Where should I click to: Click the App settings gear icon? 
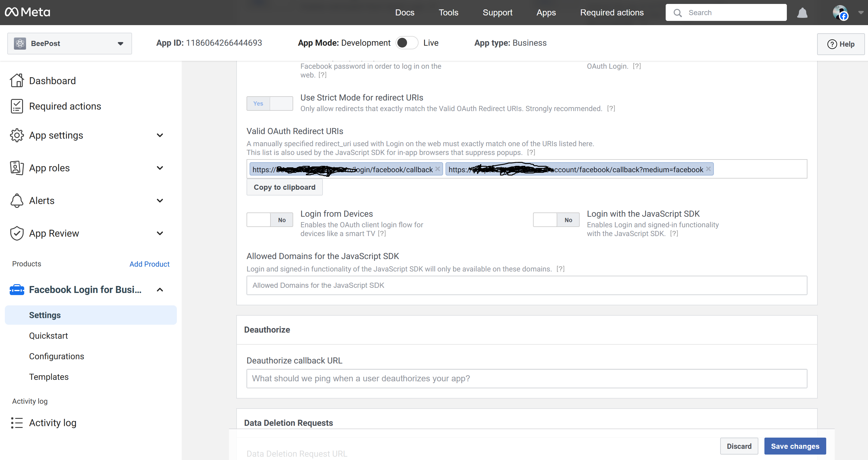click(17, 135)
